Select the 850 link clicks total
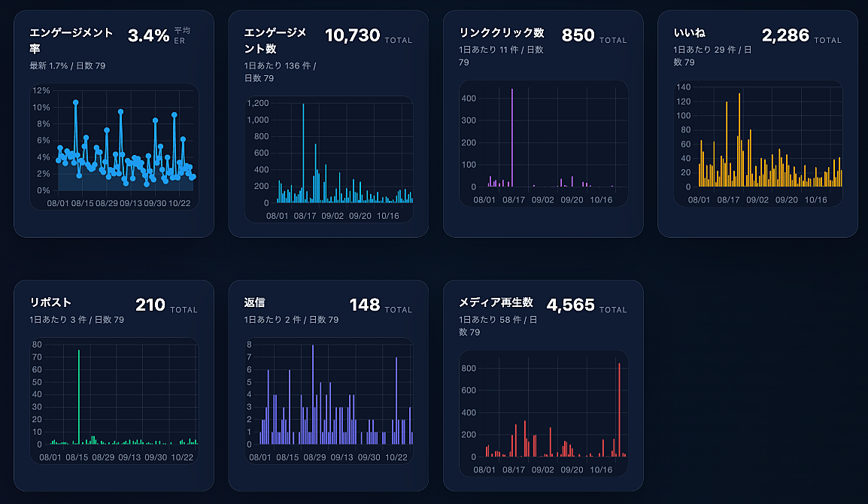 click(578, 35)
